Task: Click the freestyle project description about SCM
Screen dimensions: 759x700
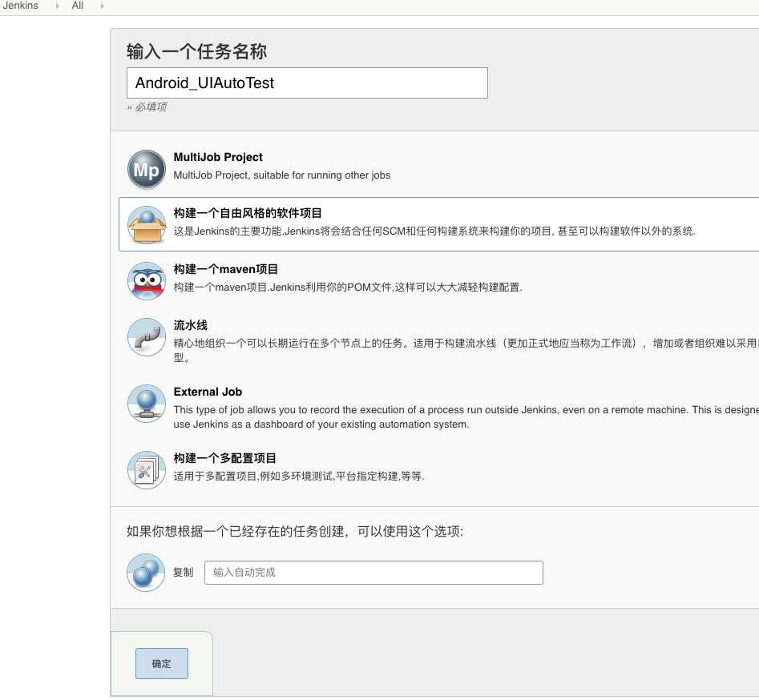Action: pos(434,231)
